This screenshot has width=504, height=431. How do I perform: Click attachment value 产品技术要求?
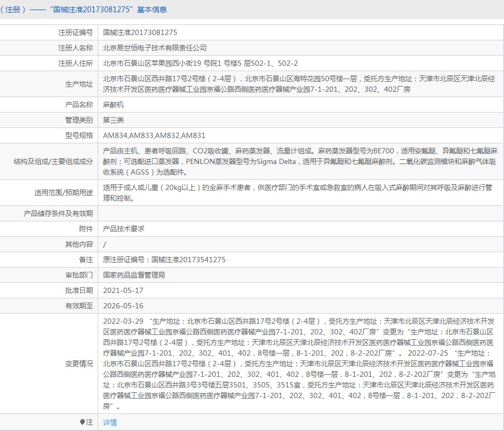click(x=124, y=229)
